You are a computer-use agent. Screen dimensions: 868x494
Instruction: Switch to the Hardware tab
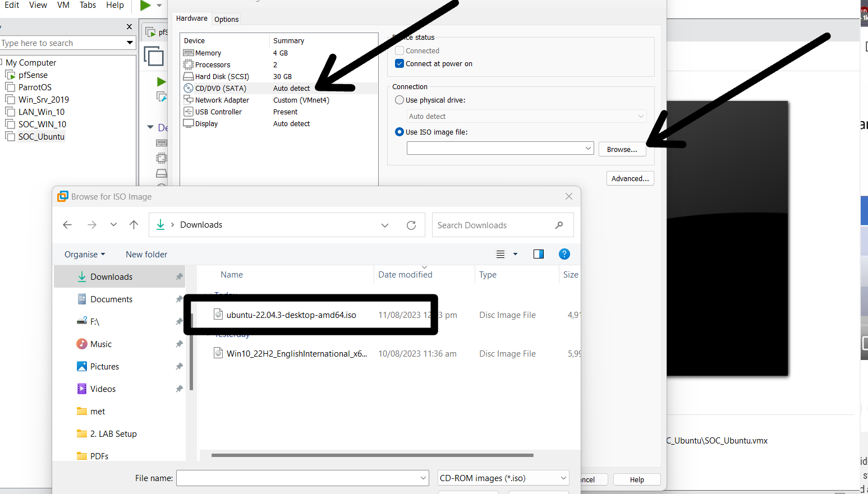[x=192, y=19]
